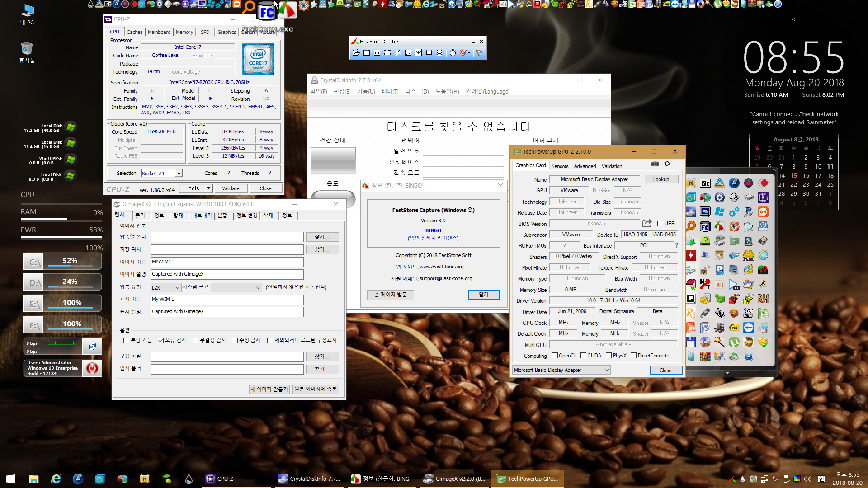
Task: Open File Explorer from taskbar
Action: pos(33,479)
